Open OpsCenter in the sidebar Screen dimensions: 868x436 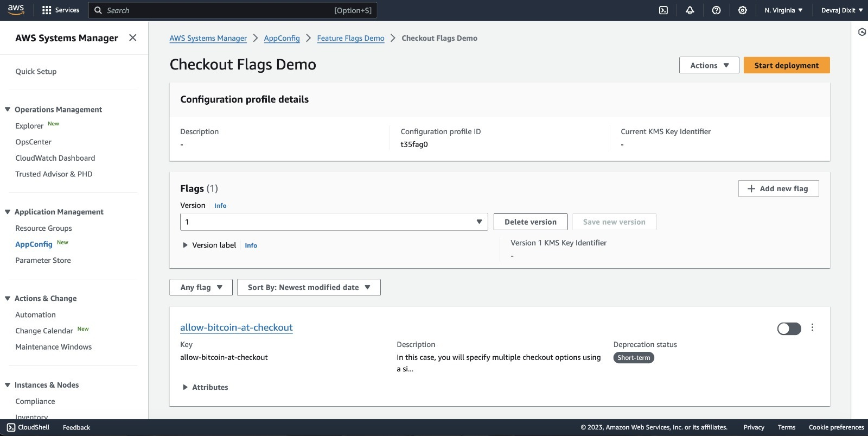(33, 142)
